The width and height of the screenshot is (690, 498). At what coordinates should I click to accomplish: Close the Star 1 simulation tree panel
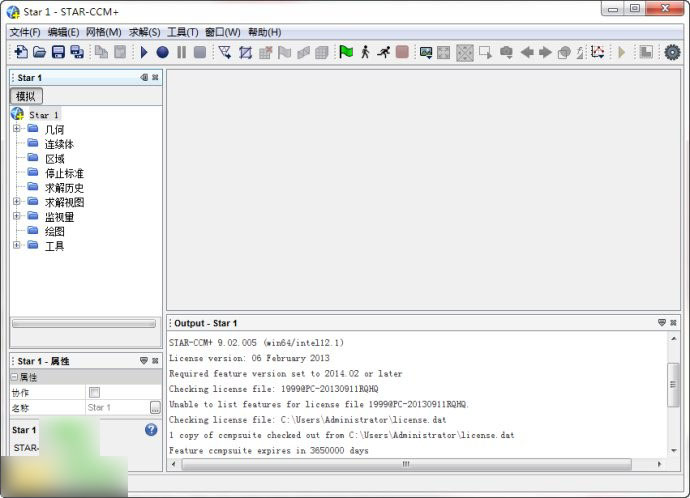[155, 77]
